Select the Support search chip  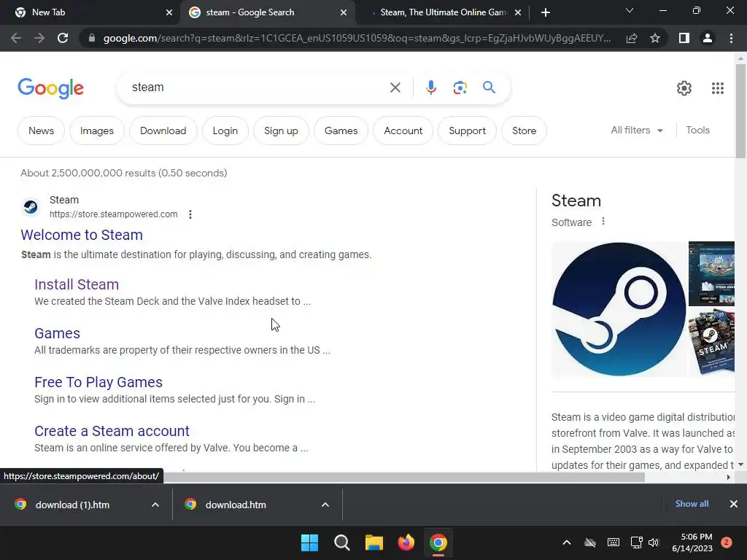[467, 131]
